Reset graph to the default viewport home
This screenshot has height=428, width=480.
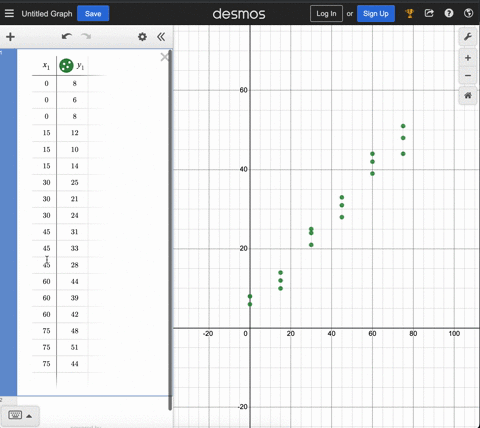tap(468, 96)
